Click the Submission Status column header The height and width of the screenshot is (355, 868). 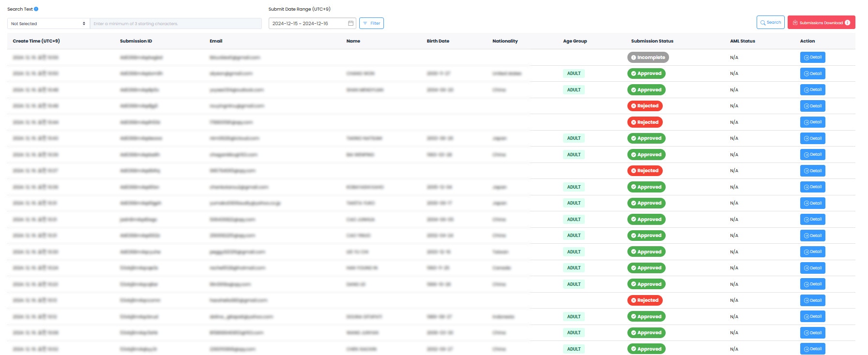pos(652,41)
